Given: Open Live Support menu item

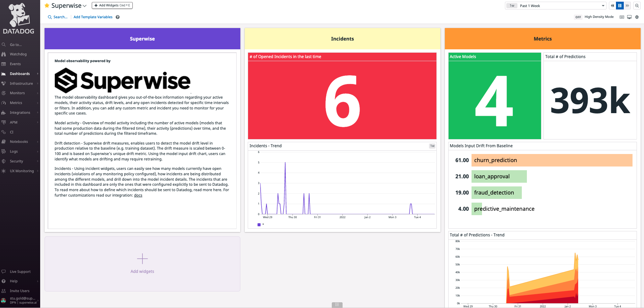Looking at the screenshot, I should click(x=20, y=272).
